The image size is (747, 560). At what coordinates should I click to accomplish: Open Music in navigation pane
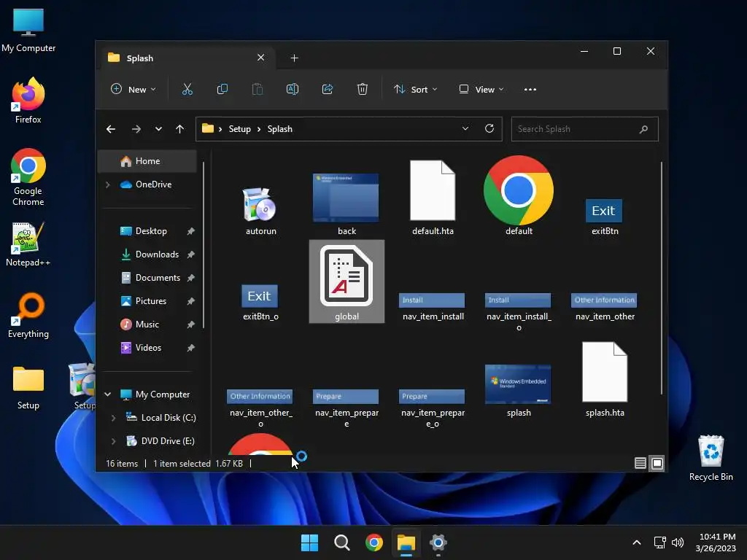147,324
